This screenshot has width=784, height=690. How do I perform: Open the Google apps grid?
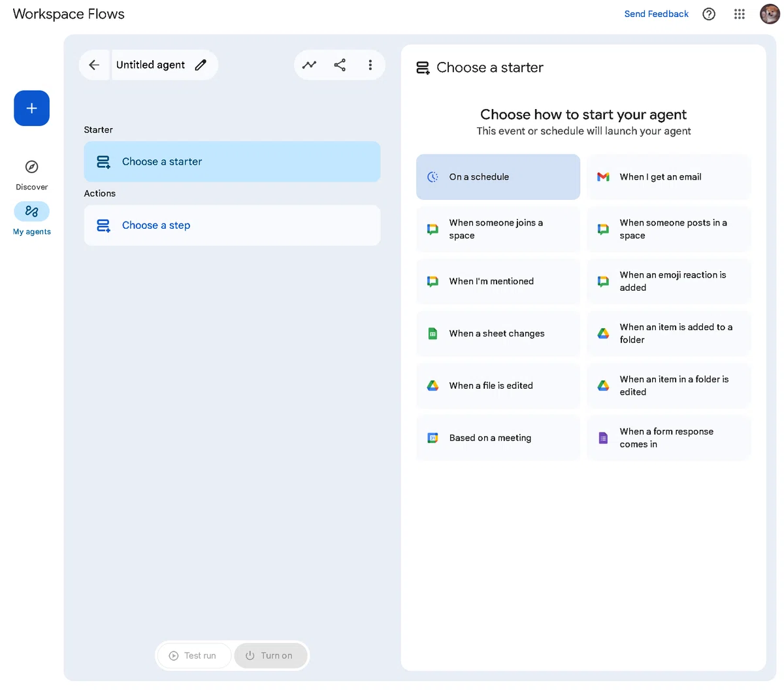[x=740, y=14]
